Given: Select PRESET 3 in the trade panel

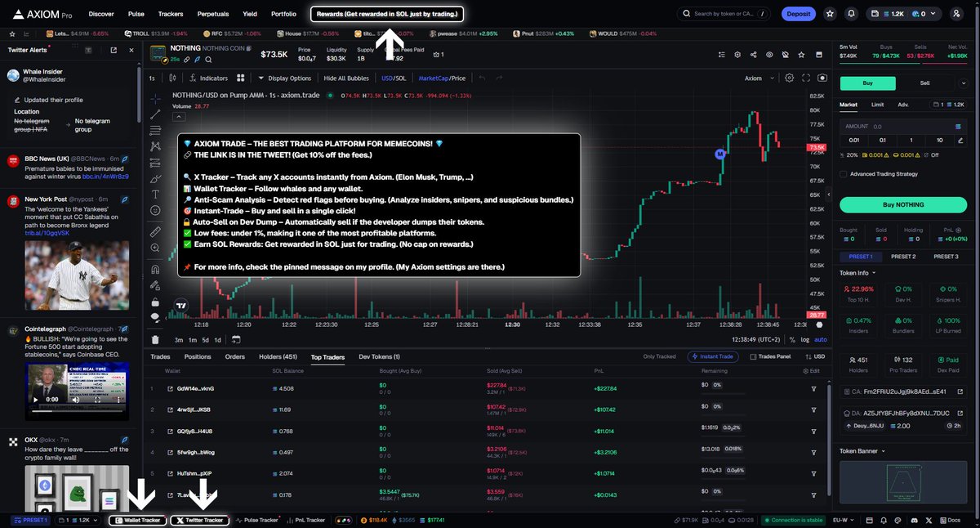Looking at the screenshot, I should [946, 257].
